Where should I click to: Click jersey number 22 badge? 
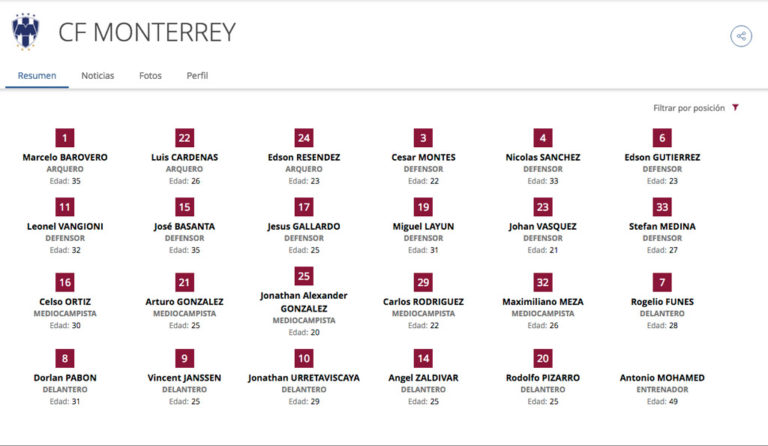pos(184,138)
